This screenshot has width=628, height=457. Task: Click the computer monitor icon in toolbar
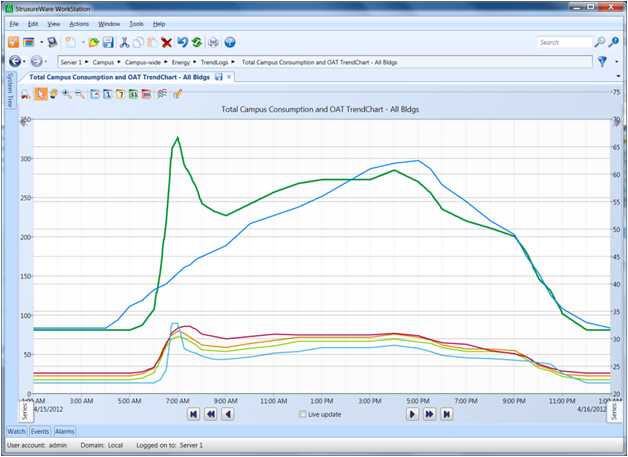[x=52, y=42]
